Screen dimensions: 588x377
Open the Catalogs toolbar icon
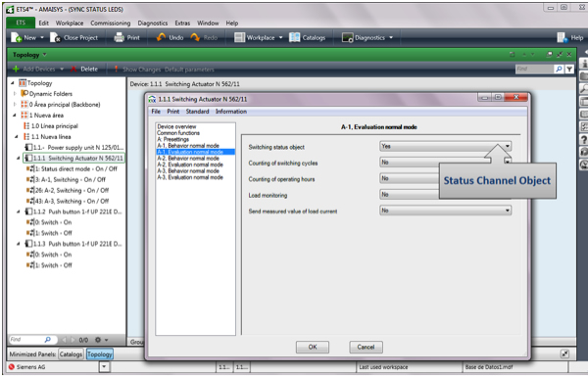294,37
